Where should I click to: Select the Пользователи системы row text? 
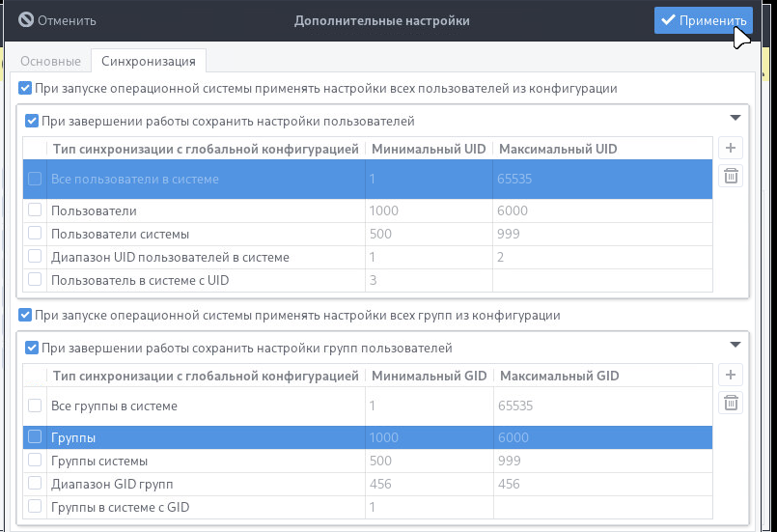(x=121, y=234)
